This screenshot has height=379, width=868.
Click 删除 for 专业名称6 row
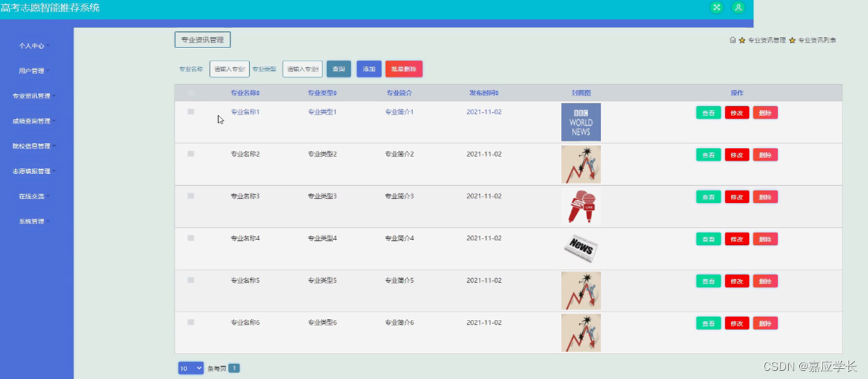tap(765, 323)
